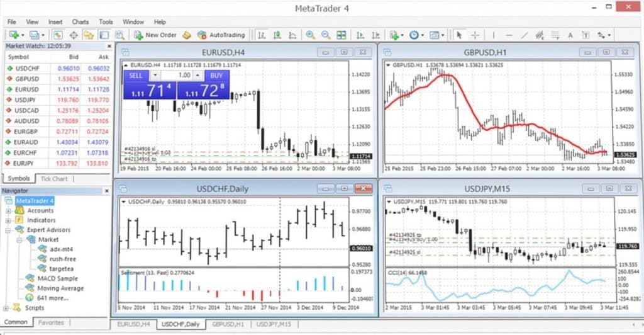Decrease volume with one-click down arrow
This screenshot has width=644, height=335.
(155, 75)
